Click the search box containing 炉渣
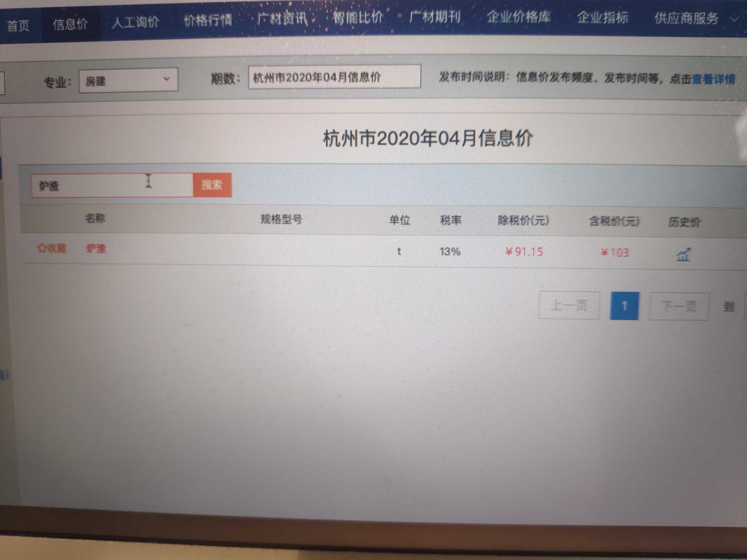 click(x=112, y=185)
